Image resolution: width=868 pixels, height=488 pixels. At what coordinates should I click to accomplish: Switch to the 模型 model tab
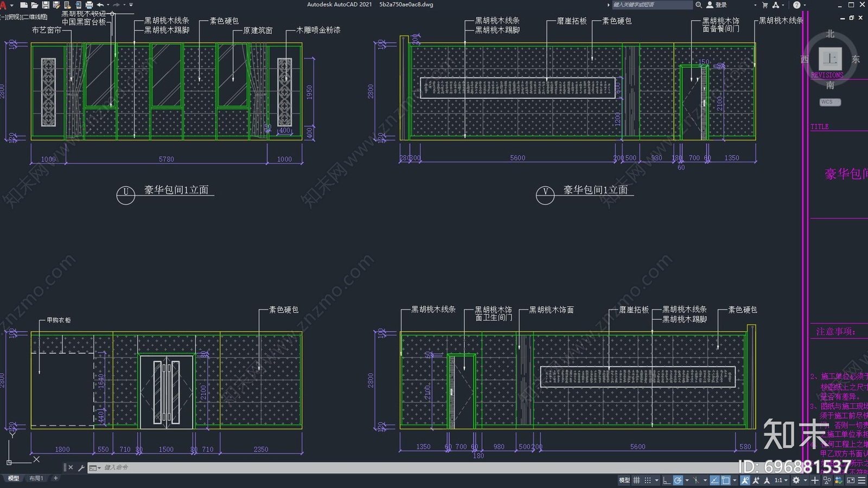tap(14, 478)
